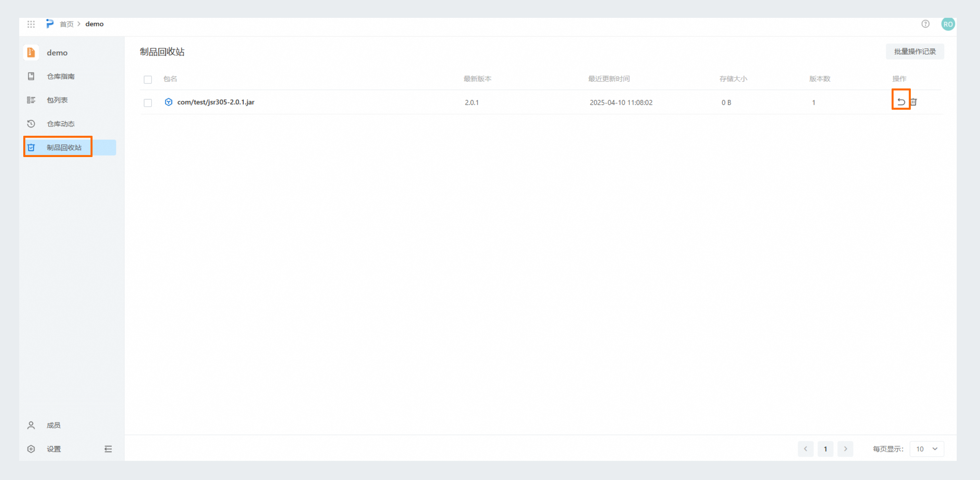The height and width of the screenshot is (480, 980).
Task: Check the com/test/jsr305-2.0.1.jar row checkbox
Action: pyautogui.click(x=148, y=103)
